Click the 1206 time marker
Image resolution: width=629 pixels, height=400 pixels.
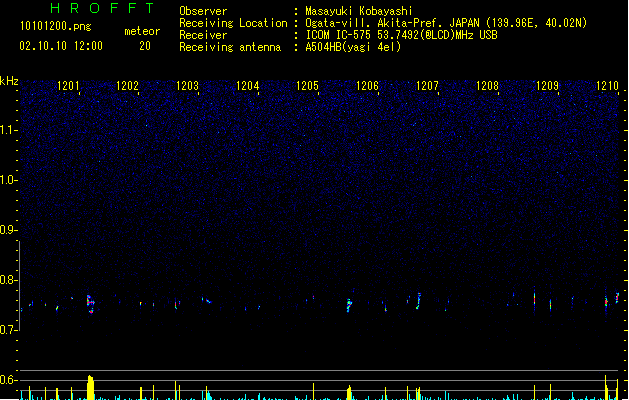[367, 86]
